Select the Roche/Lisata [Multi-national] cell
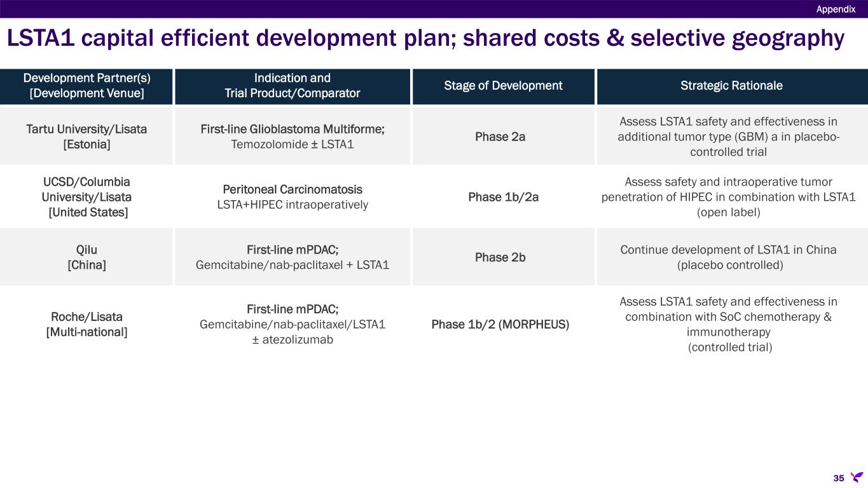 86,324
